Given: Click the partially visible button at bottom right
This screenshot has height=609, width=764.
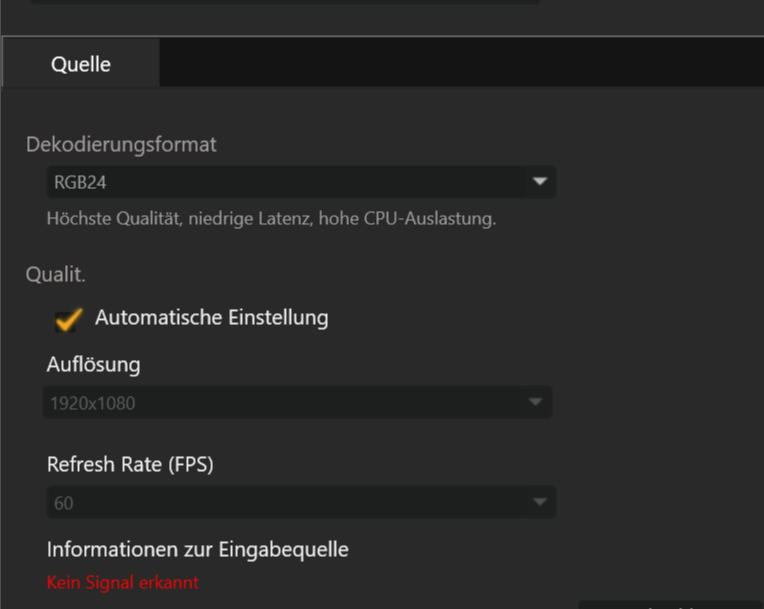Looking at the screenshot, I should (670, 604).
